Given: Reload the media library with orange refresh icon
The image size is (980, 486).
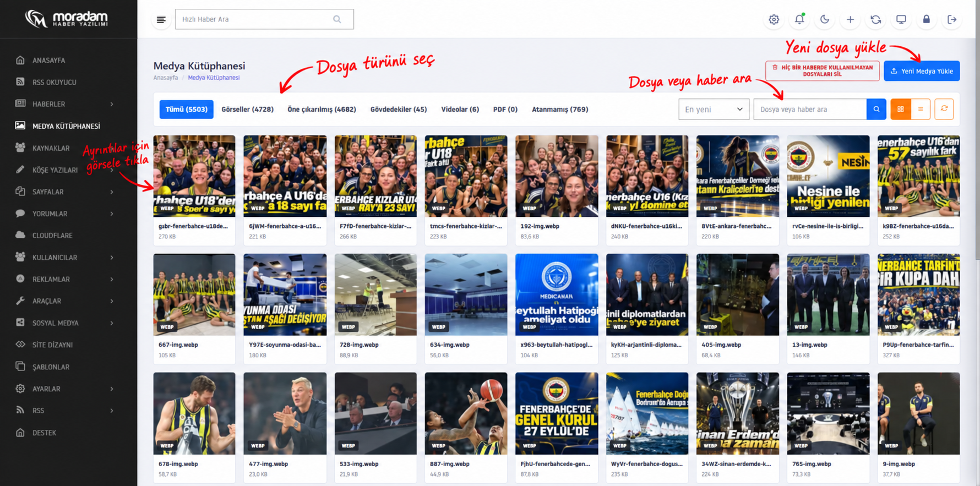Looking at the screenshot, I should point(944,109).
